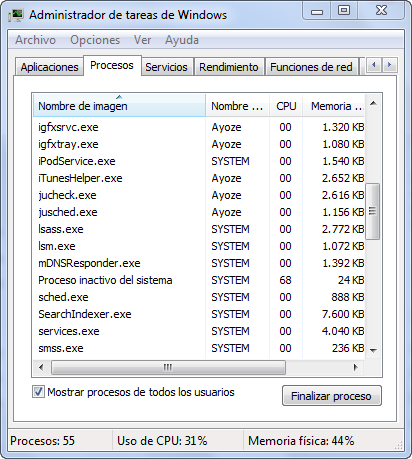412x459 pixels.
Task: Click the Procesos: 55 status entry
Action: point(42,441)
